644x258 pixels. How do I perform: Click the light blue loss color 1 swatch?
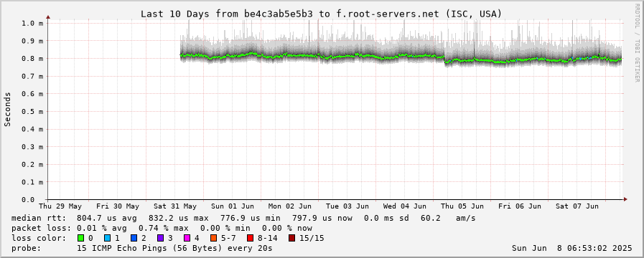(x=107, y=238)
